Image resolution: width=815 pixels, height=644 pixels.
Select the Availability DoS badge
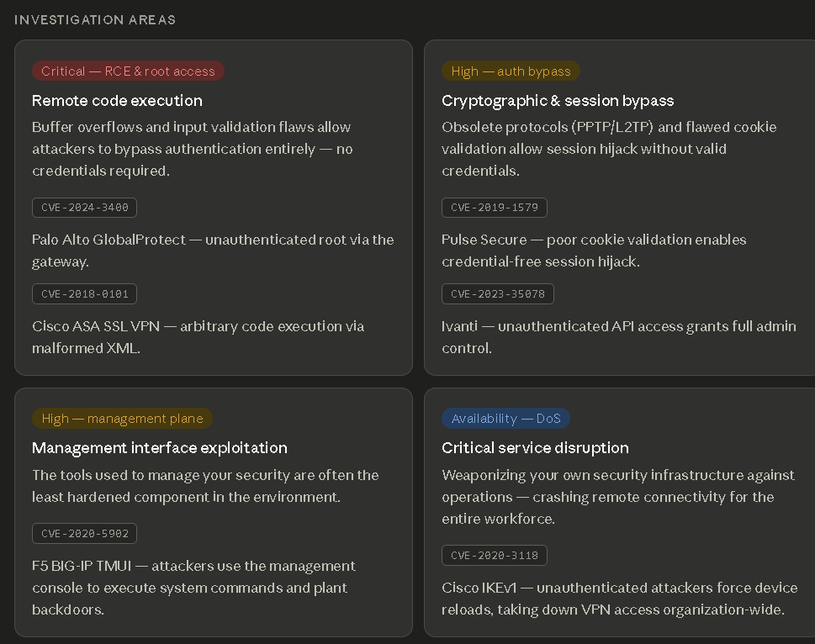(x=506, y=419)
